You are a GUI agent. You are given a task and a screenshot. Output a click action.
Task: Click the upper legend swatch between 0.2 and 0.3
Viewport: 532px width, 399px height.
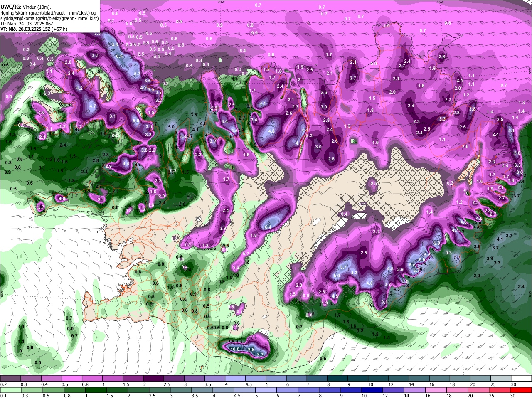(10, 379)
